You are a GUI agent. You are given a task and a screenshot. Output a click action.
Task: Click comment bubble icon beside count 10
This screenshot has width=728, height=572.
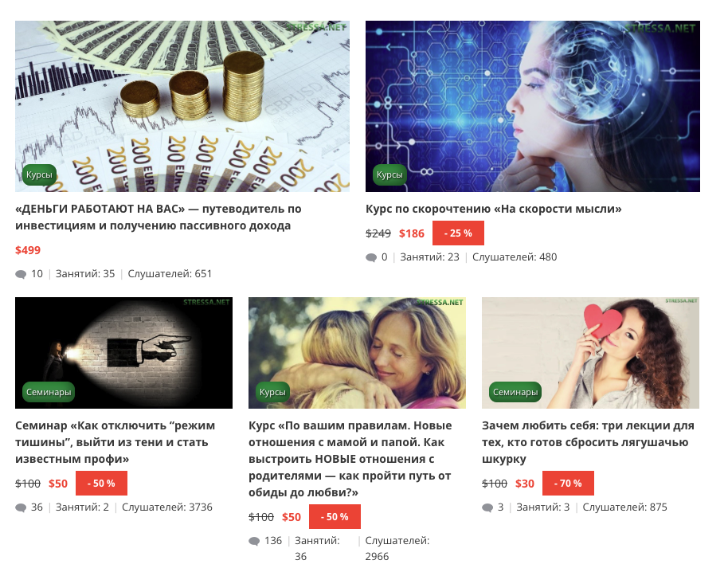click(21, 274)
